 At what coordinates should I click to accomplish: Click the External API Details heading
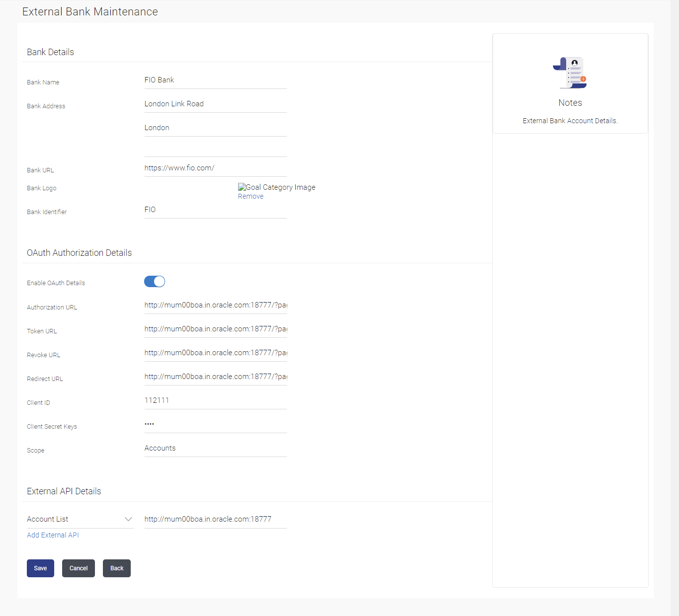[x=64, y=491]
